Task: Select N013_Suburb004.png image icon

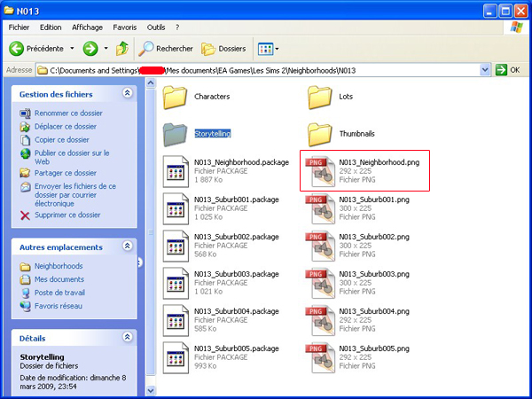Action: pyautogui.click(x=320, y=321)
